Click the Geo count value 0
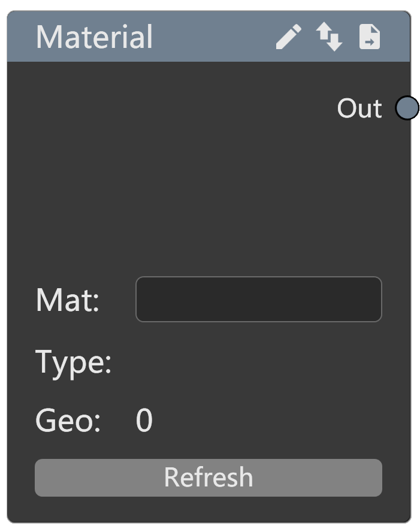420x532 pixels. (144, 420)
